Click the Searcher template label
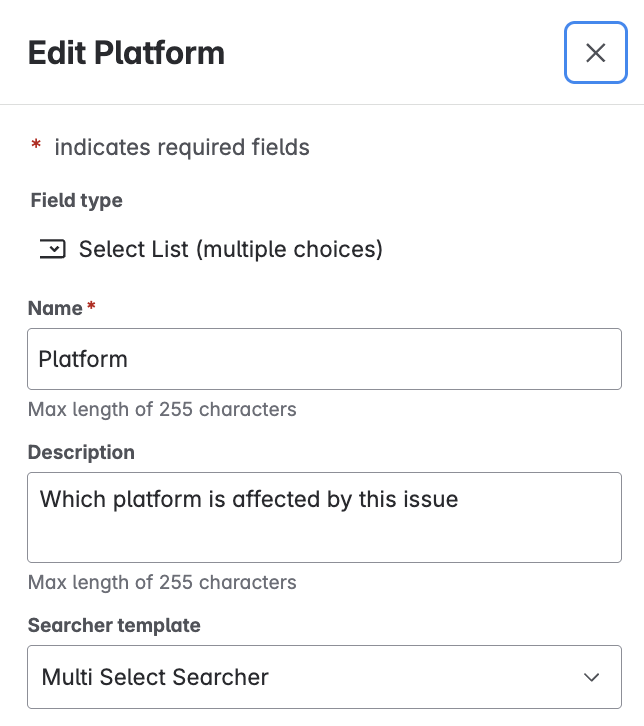644x726 pixels. tap(114, 625)
